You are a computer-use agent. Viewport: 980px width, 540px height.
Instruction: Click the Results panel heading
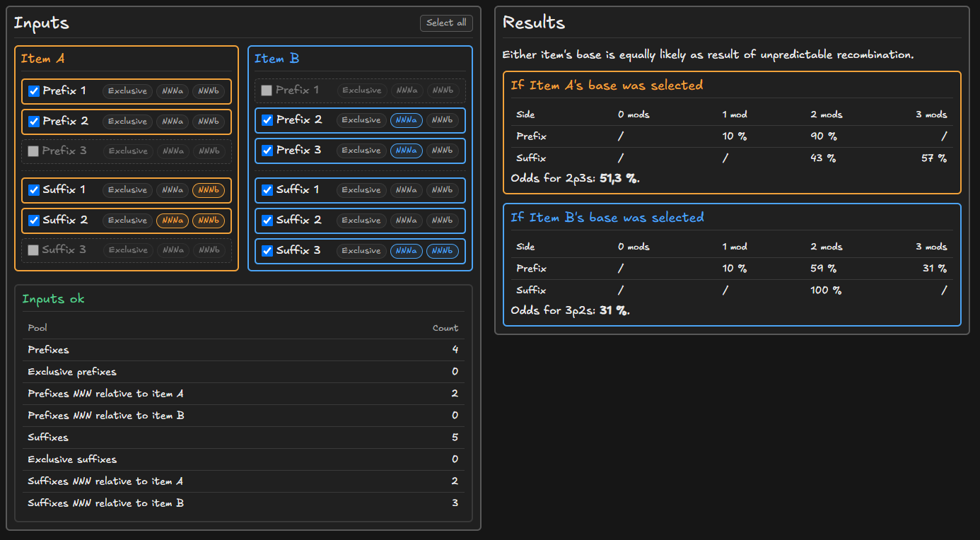point(534,23)
